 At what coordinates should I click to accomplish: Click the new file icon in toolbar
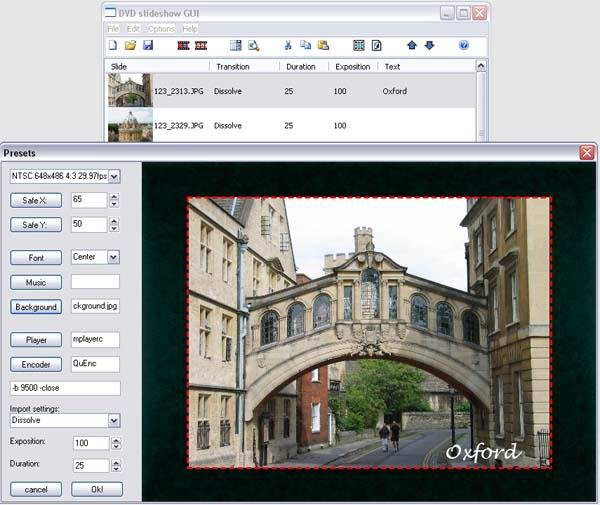point(112,46)
